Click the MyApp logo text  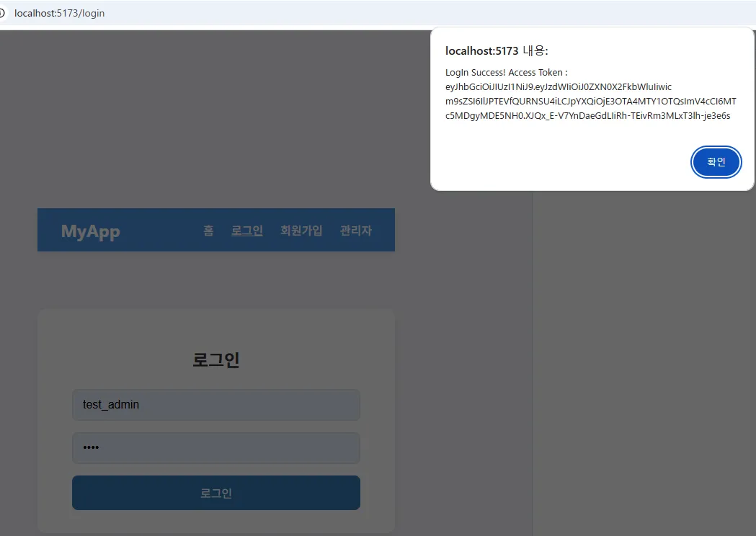[91, 231]
